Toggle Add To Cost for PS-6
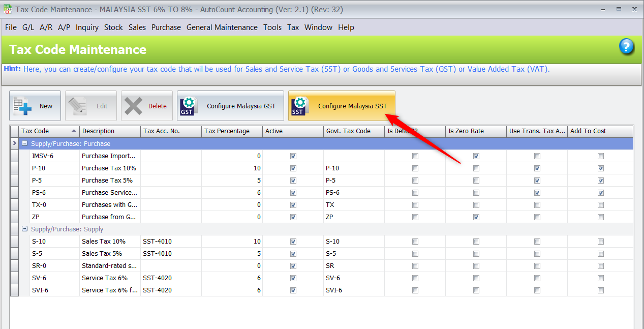The width and height of the screenshot is (644, 329). [x=601, y=193]
